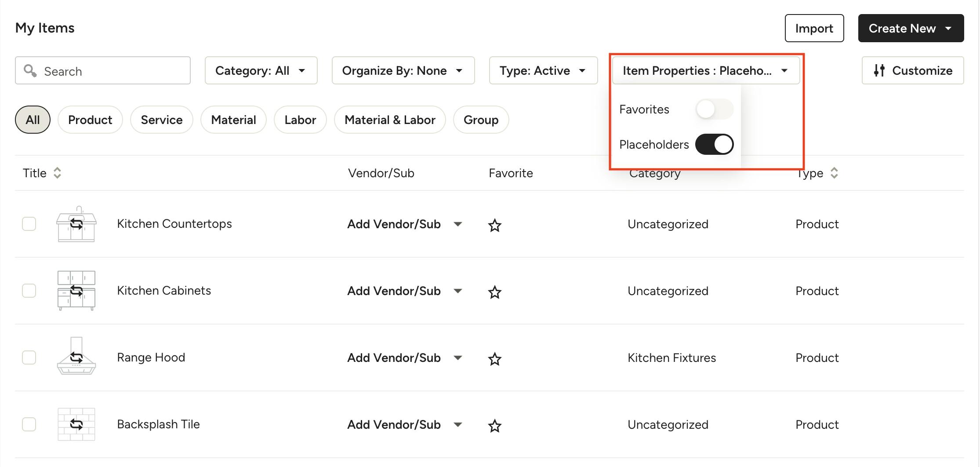980x467 pixels.
Task: Select the Material & Labor filter tab
Action: pos(389,120)
